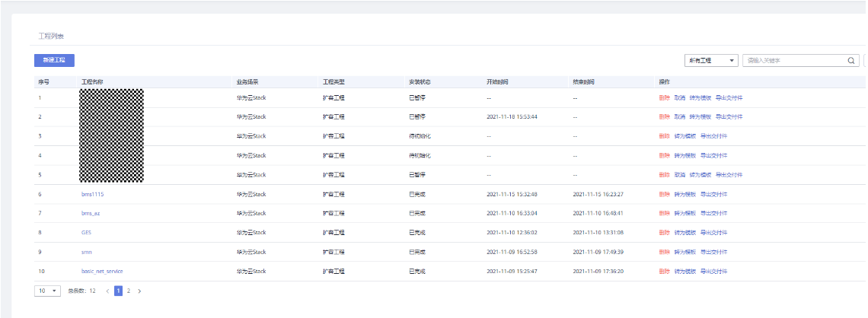Open the smn project link

pyautogui.click(x=87, y=252)
